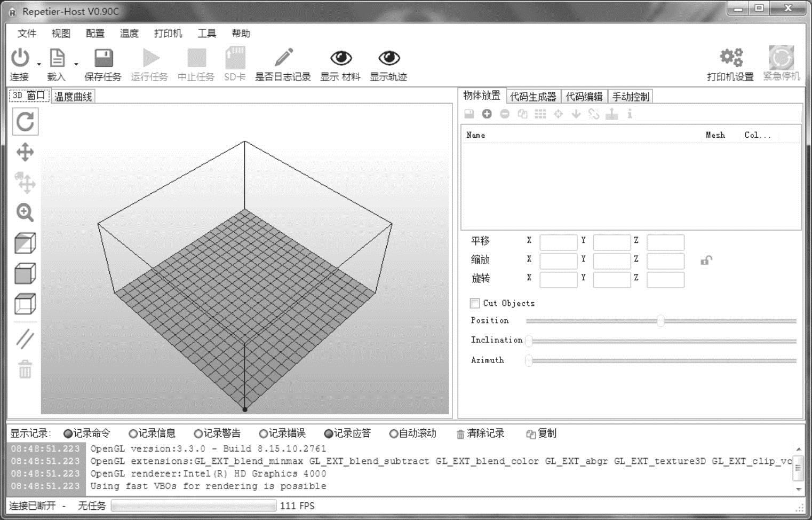Image resolution: width=812 pixels, height=520 pixels.
Task: Open the dropdown arrow next to 连接
Action: coord(39,65)
